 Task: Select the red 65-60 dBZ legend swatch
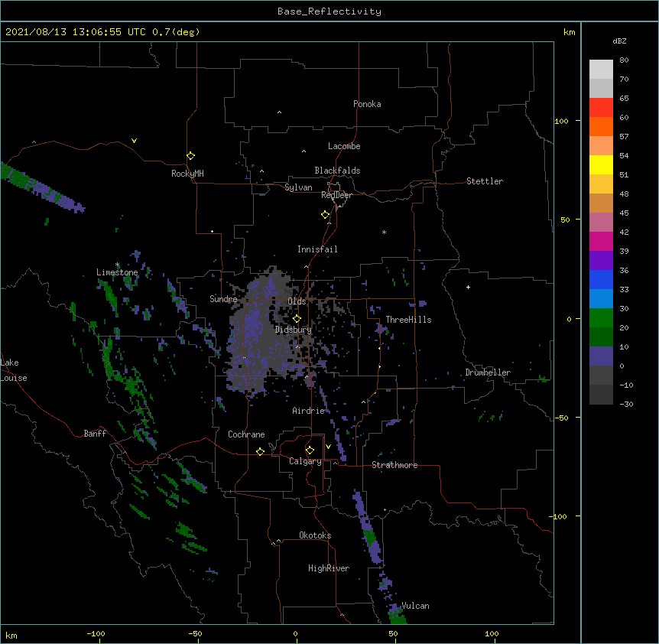[x=601, y=108]
